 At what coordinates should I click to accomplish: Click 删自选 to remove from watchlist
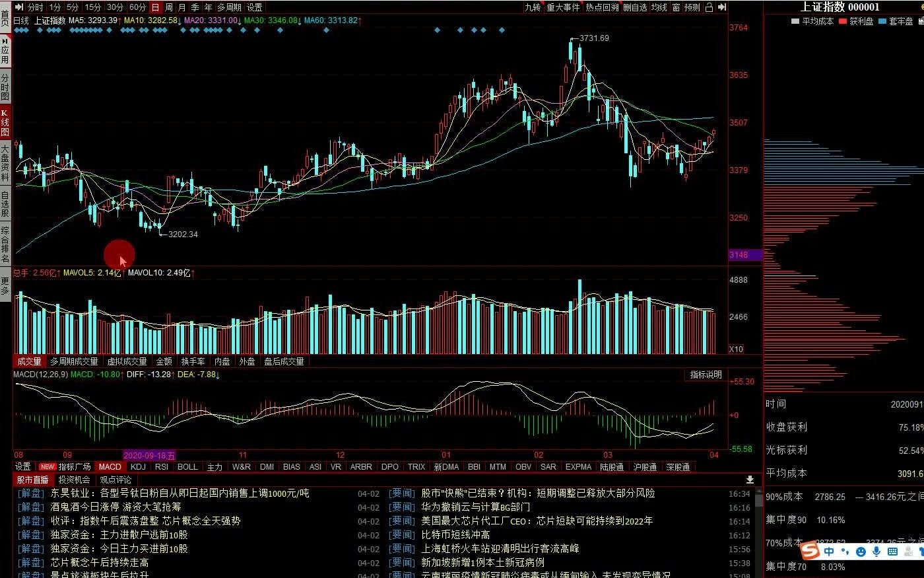[635, 7]
